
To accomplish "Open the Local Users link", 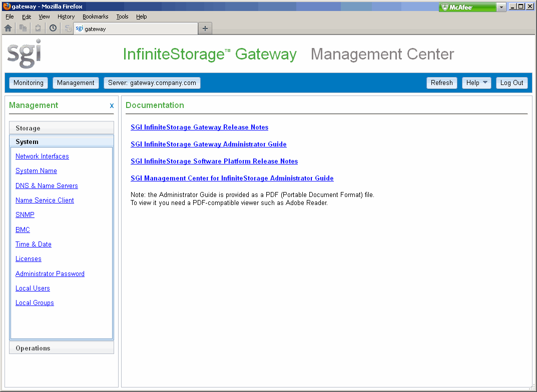I will (33, 288).
